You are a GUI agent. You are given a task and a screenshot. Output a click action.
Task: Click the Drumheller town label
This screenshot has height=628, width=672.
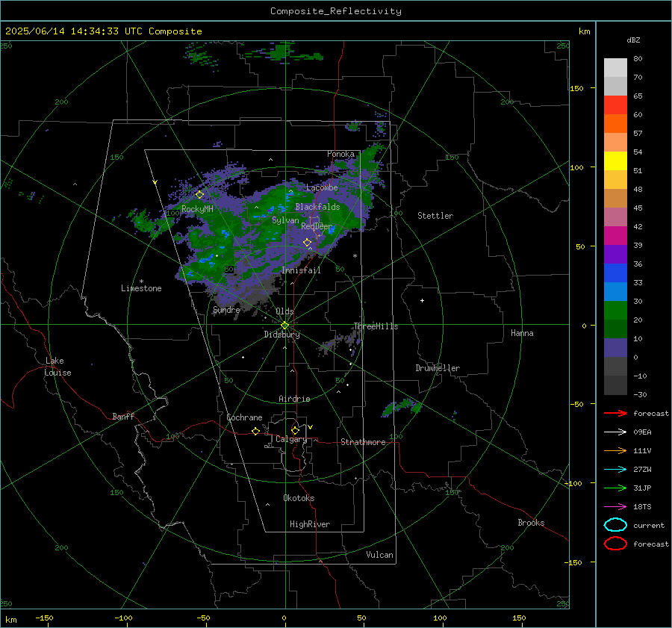438,368
